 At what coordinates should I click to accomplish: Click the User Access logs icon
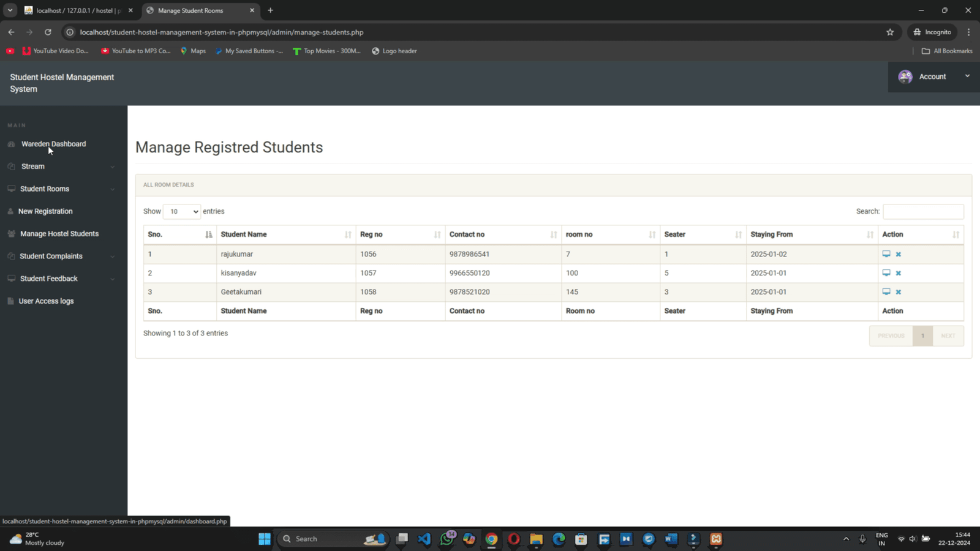click(x=10, y=301)
